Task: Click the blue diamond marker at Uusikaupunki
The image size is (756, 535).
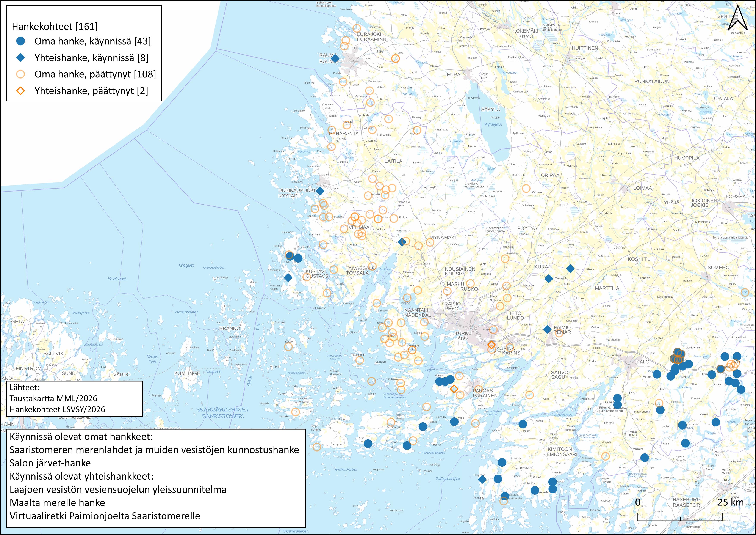Action: pyautogui.click(x=320, y=191)
